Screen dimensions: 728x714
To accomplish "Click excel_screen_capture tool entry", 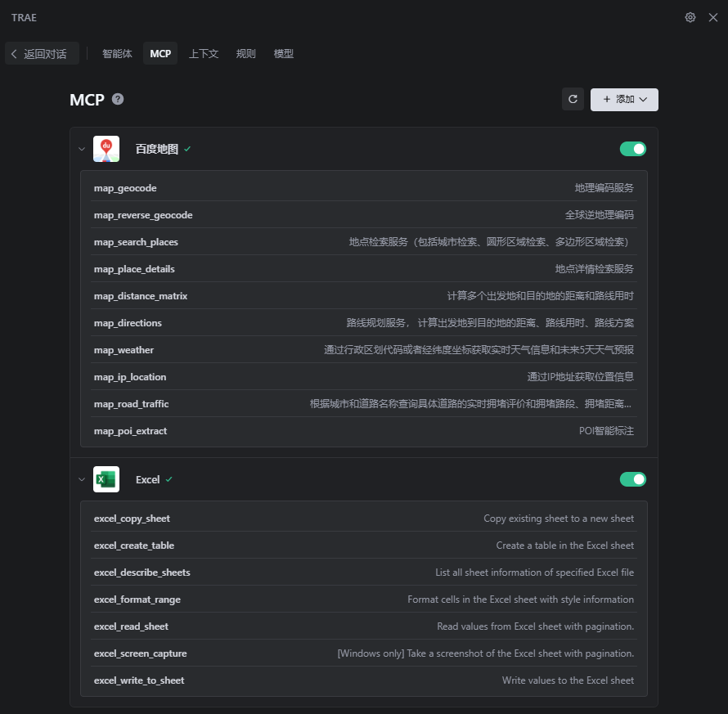I will (x=363, y=653).
